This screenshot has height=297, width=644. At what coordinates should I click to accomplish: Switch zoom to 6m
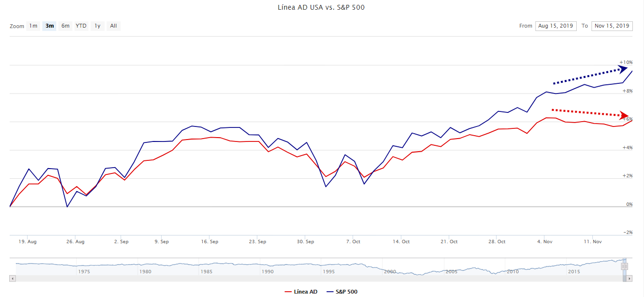[x=65, y=26]
